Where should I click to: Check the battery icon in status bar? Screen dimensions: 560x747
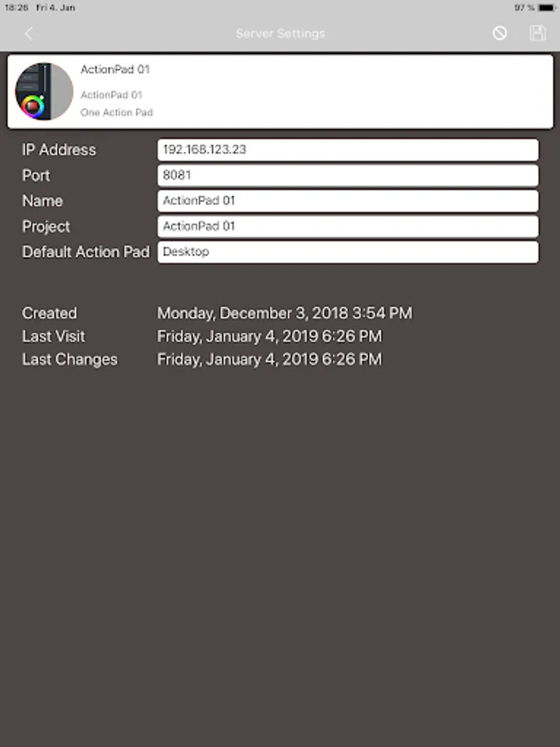pyautogui.click(x=547, y=7)
